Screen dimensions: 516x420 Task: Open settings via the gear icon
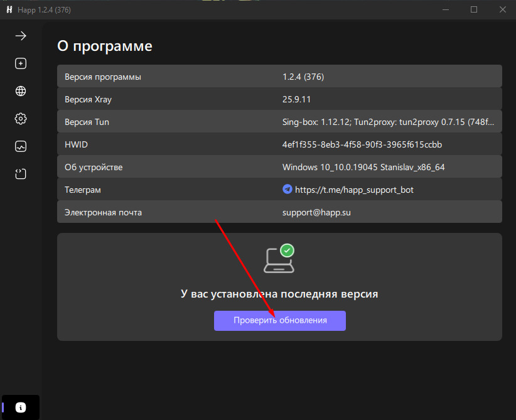click(x=21, y=119)
